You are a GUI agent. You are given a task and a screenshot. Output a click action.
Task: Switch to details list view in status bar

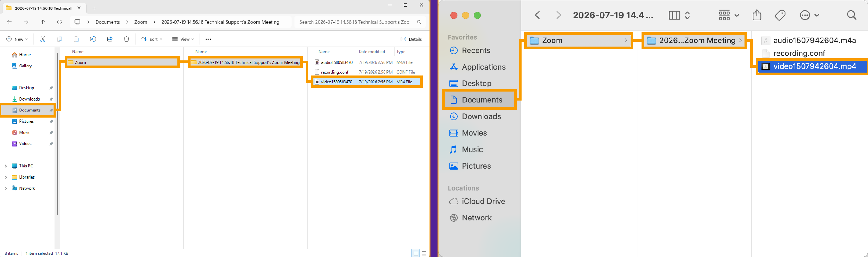click(416, 253)
